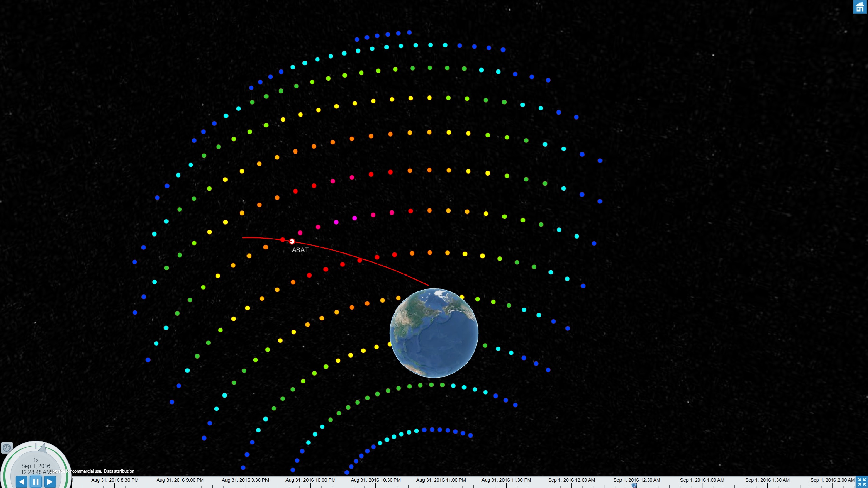
Task: Jump timeline to Aug 31 8:30 PM
Action: click(115, 480)
